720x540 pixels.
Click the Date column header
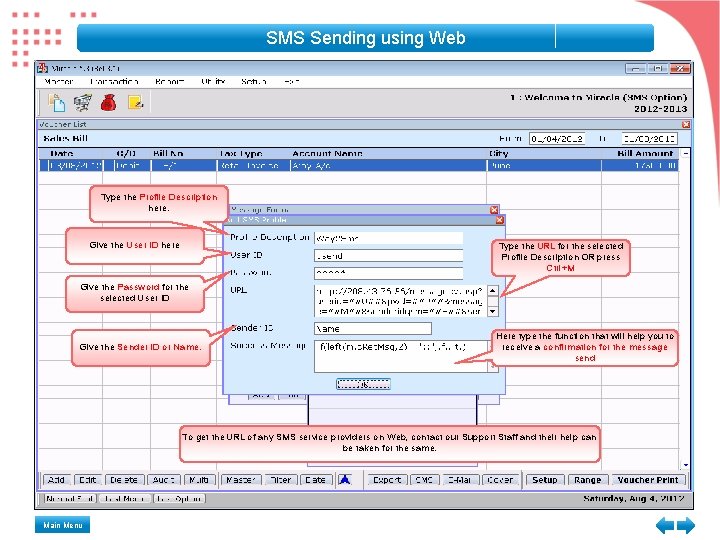pyautogui.click(x=62, y=153)
